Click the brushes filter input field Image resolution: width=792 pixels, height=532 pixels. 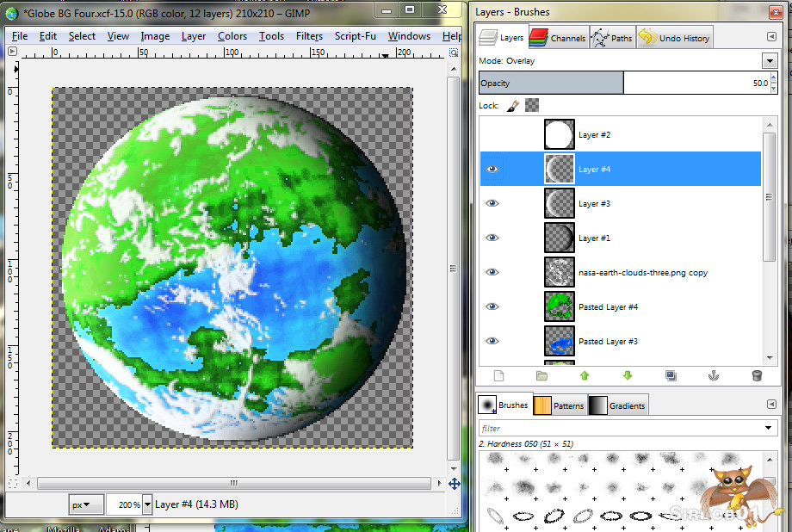pyautogui.click(x=622, y=428)
